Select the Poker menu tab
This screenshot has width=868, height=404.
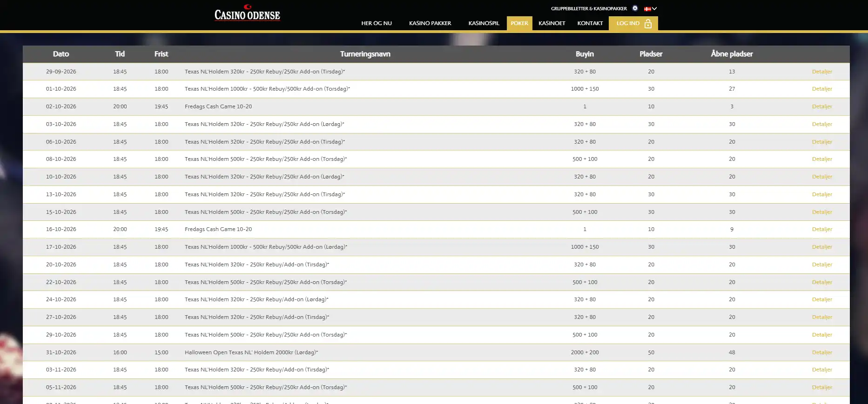pos(519,23)
